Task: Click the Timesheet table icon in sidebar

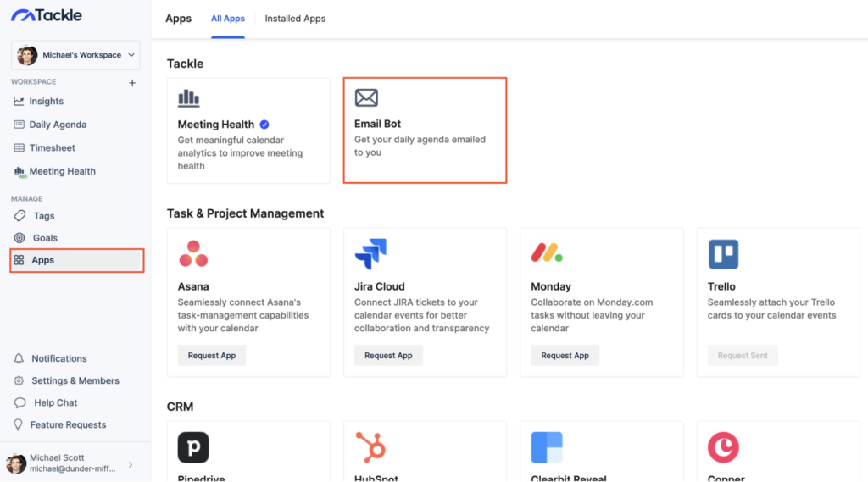Action: [x=19, y=147]
